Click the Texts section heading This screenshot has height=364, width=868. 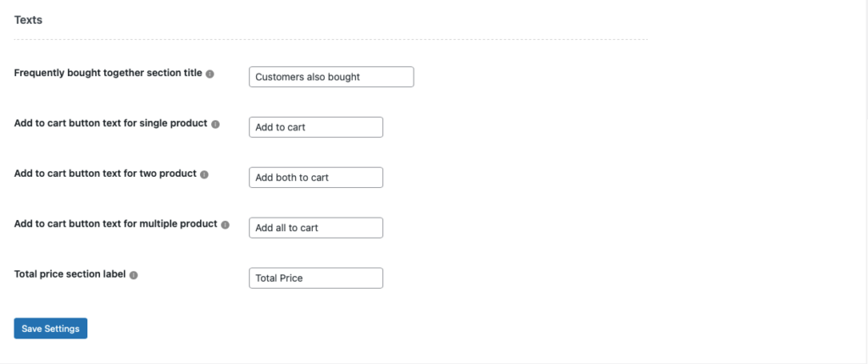[x=28, y=20]
